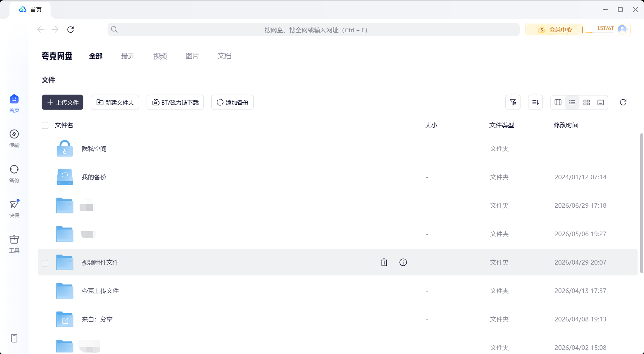
Task: Click the 隐私空间 lock folder icon
Action: [65, 148]
